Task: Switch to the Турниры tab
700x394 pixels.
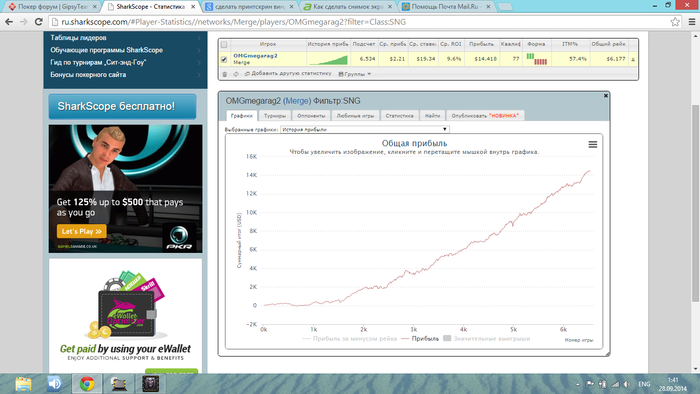Action: (x=275, y=116)
